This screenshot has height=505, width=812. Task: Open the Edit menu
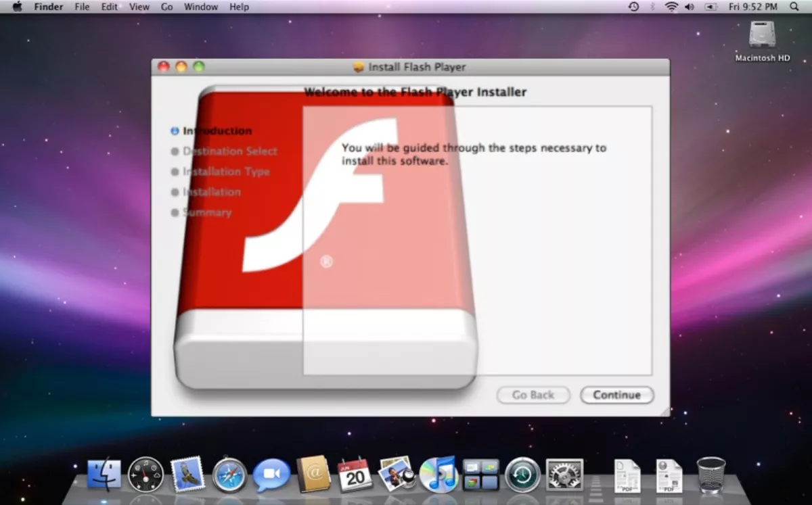(109, 7)
